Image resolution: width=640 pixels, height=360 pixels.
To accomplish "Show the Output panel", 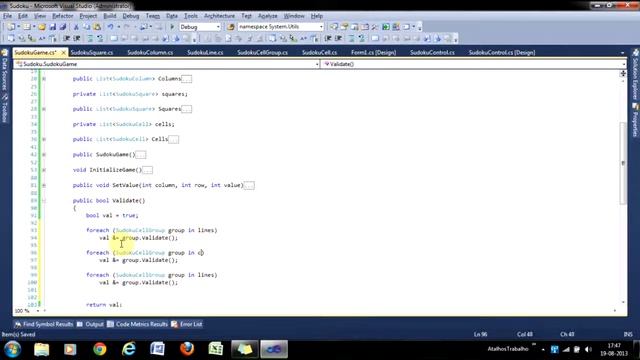I will pyautogui.click(x=90, y=324).
